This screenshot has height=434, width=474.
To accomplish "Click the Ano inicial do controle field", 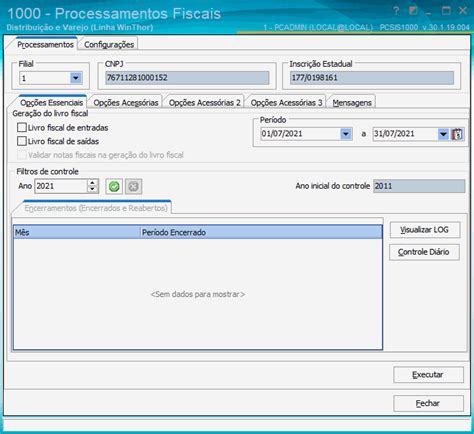I will coord(419,186).
